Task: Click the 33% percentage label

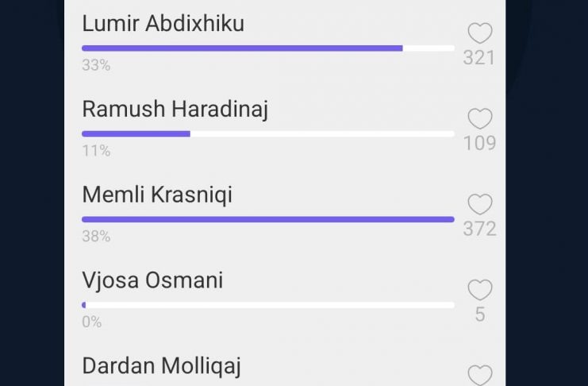Action: [95, 65]
